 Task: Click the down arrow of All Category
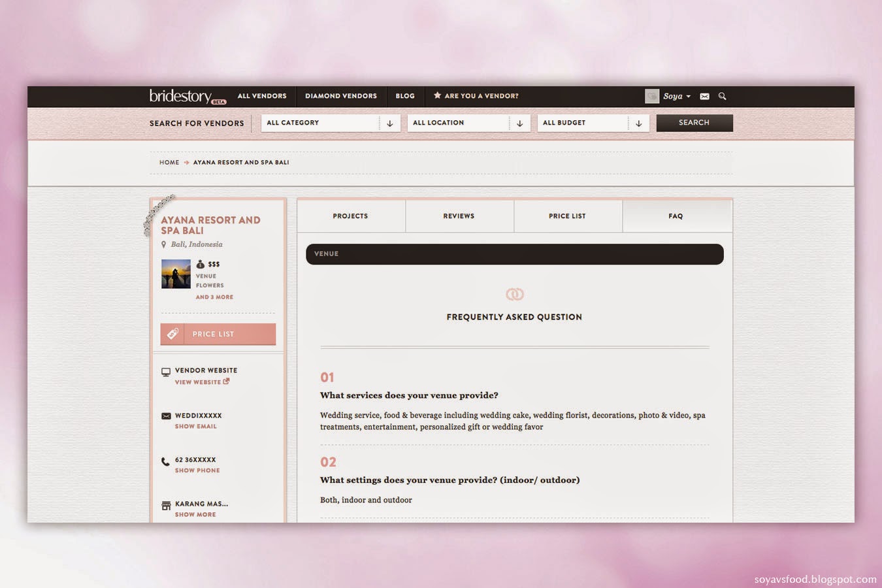390,123
